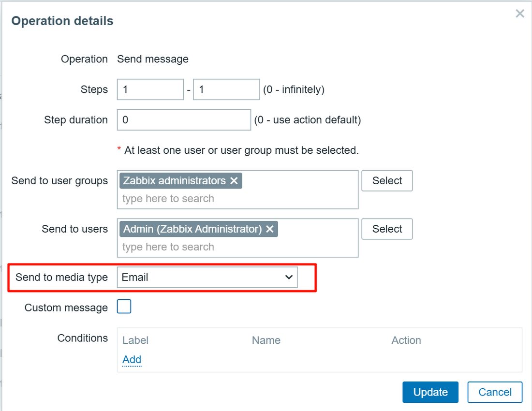532x411 pixels.
Task: Click Select button for users
Action: [x=387, y=229]
